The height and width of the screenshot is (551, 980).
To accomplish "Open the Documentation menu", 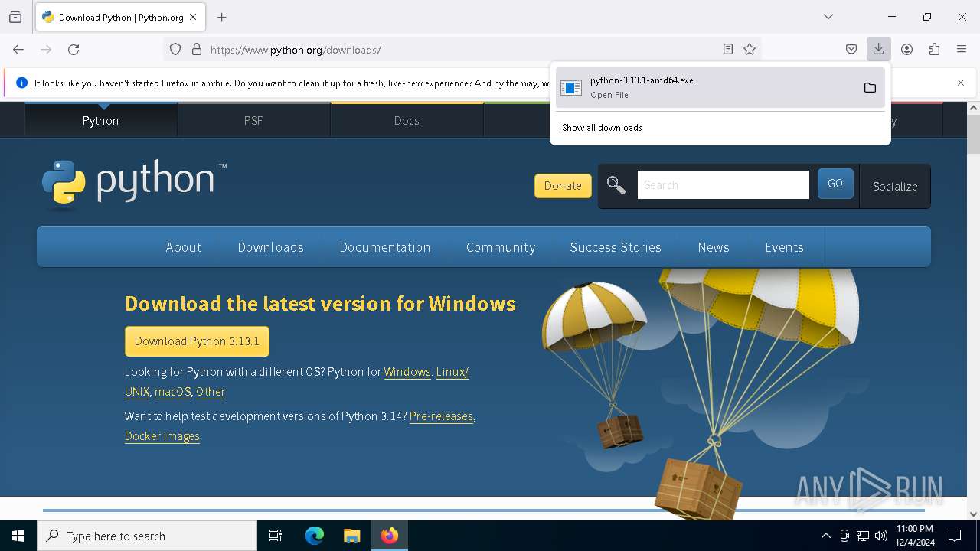I will point(385,247).
